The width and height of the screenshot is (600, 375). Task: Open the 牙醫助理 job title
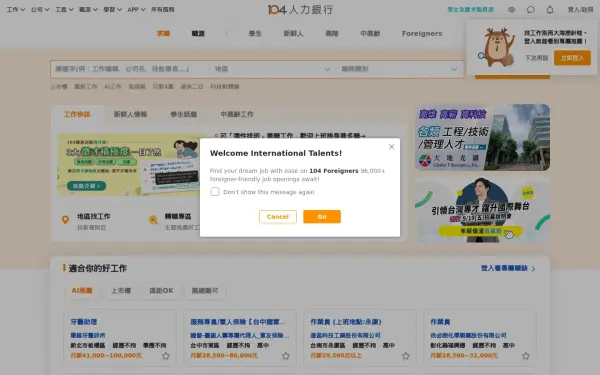click(x=84, y=322)
